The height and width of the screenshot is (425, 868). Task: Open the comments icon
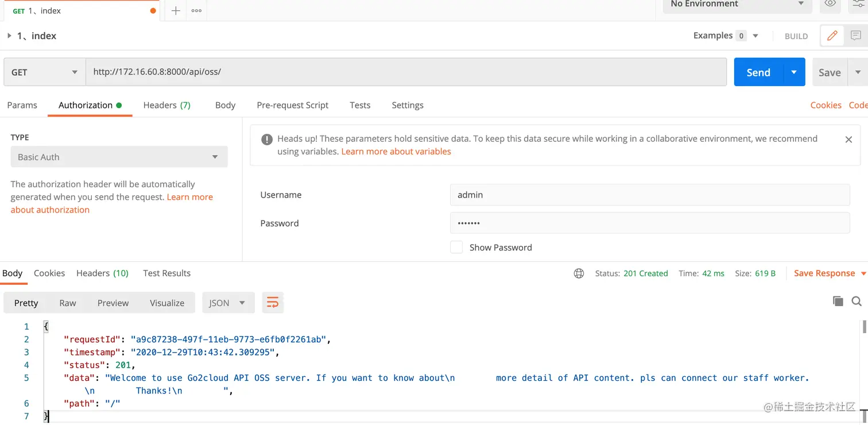point(855,36)
